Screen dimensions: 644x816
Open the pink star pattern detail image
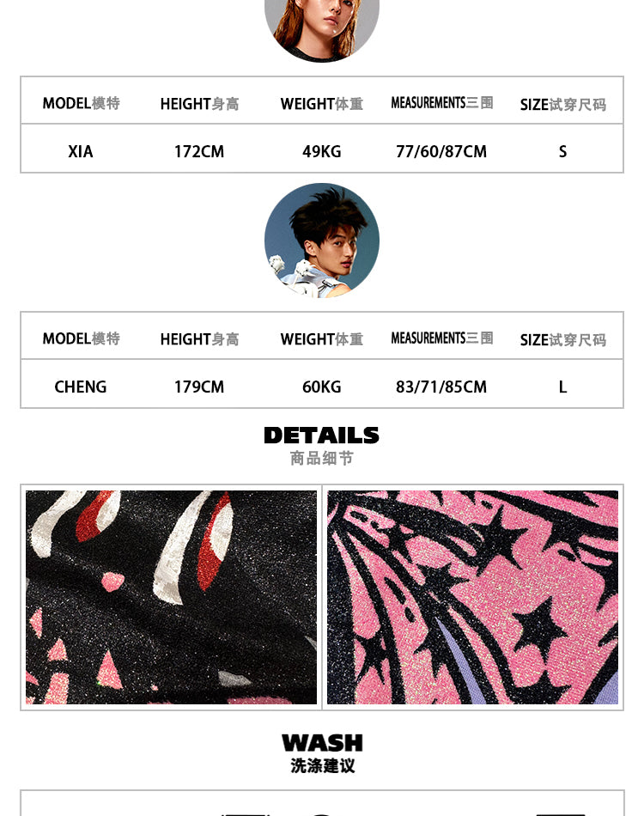[472, 597]
